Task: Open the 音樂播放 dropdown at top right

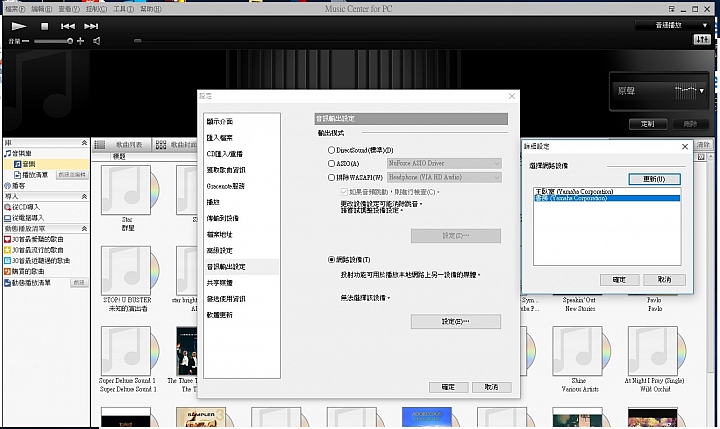Action: click(672, 25)
